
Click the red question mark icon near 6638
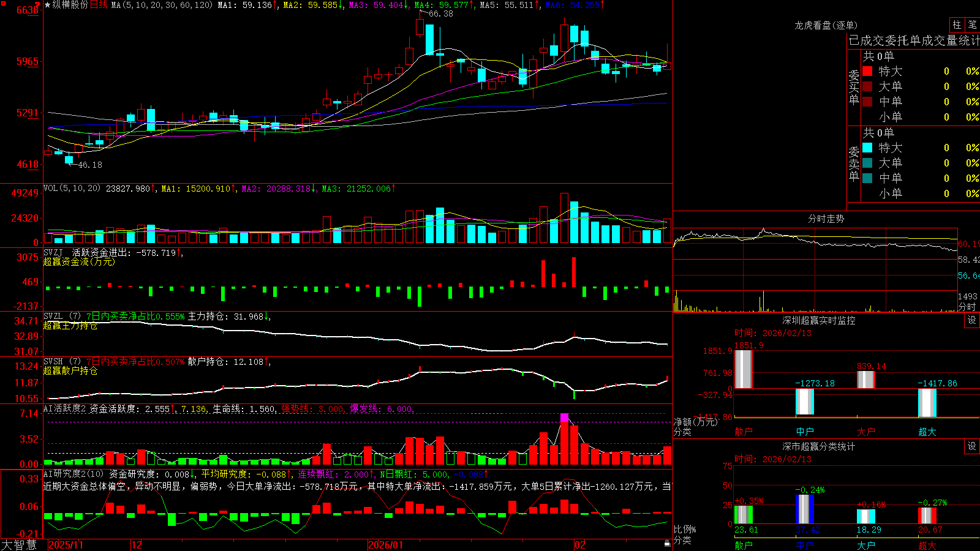click(x=37, y=5)
